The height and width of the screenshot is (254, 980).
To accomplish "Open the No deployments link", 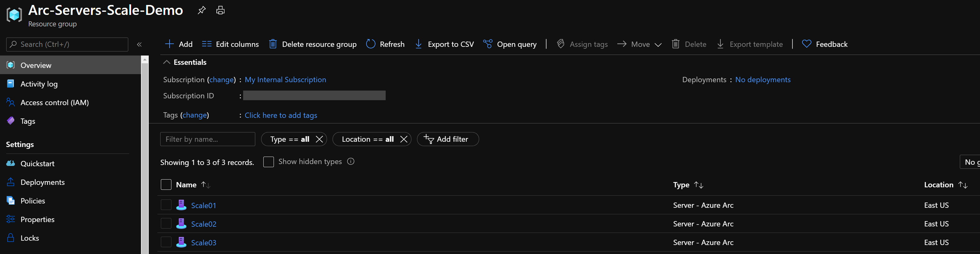I will (763, 79).
